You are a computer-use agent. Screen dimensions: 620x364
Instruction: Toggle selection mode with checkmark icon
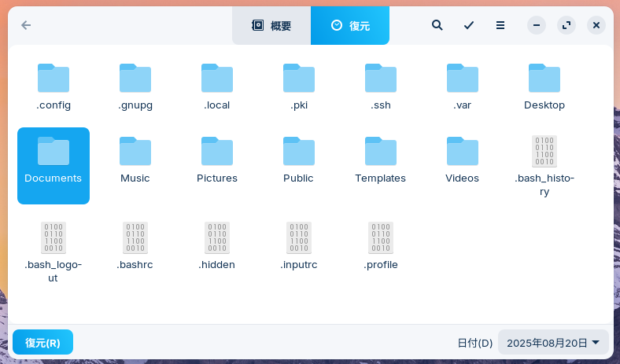(469, 25)
